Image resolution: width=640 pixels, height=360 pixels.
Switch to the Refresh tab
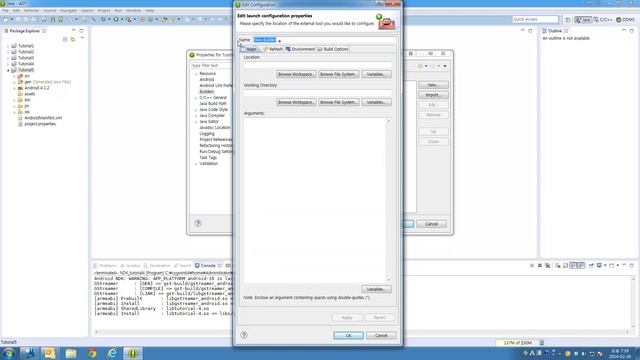coord(273,49)
